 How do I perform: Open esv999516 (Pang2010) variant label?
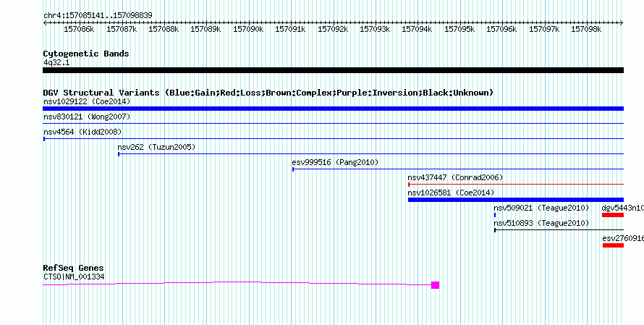click(335, 162)
